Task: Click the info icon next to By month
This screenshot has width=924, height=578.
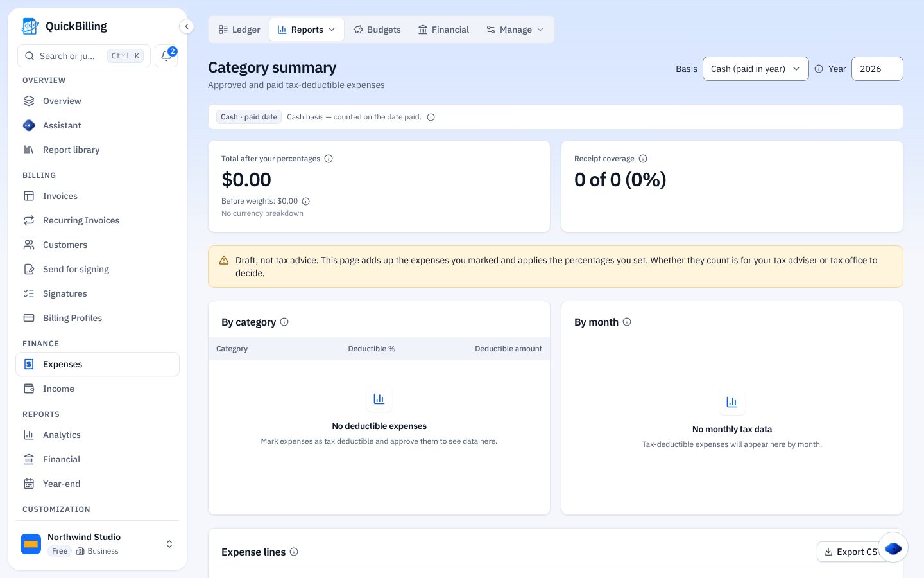Action: (x=627, y=322)
